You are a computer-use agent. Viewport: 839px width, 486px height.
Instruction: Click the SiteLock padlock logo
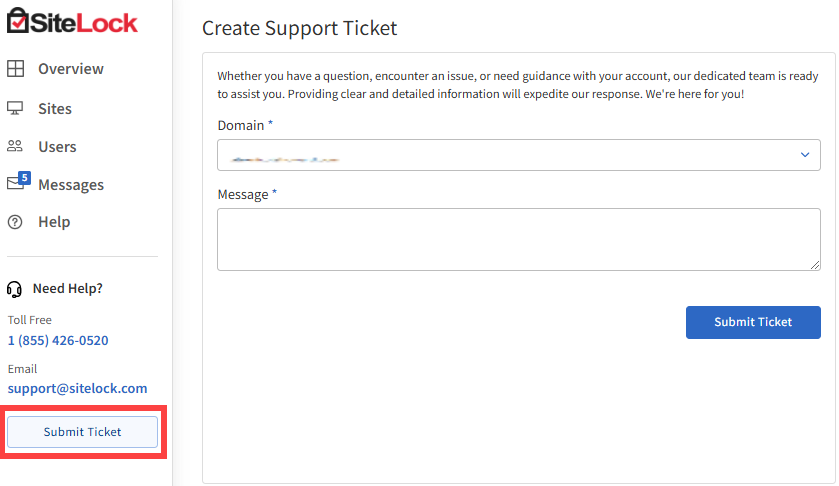(x=18, y=20)
